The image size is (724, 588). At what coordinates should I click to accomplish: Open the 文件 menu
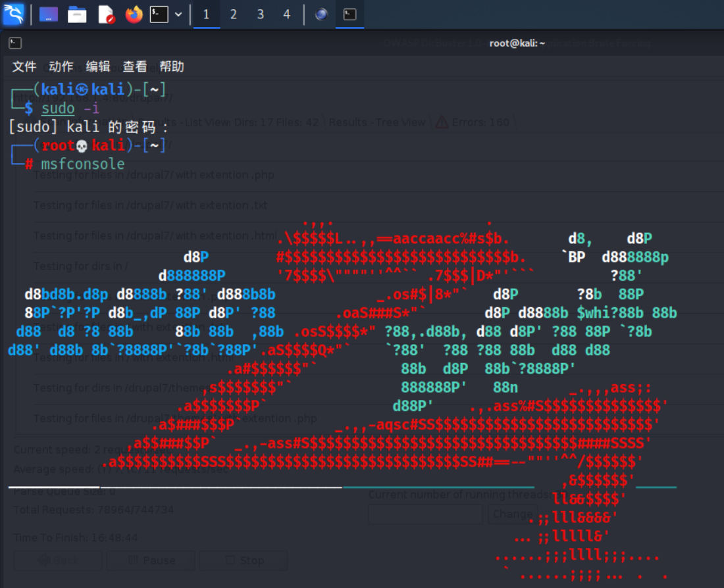tap(24, 66)
